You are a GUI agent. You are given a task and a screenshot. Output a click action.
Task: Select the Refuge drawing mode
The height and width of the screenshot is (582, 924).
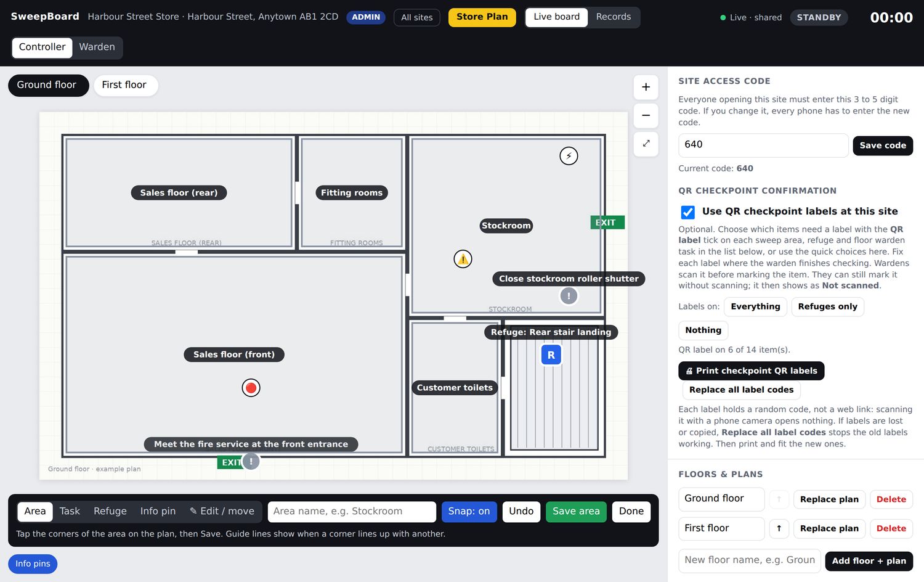pos(110,512)
